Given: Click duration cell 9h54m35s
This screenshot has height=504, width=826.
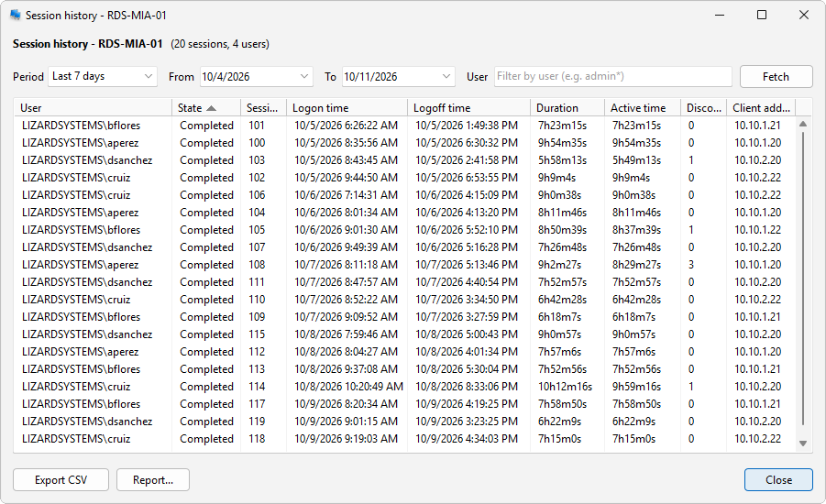Looking at the screenshot, I should click(x=562, y=143).
